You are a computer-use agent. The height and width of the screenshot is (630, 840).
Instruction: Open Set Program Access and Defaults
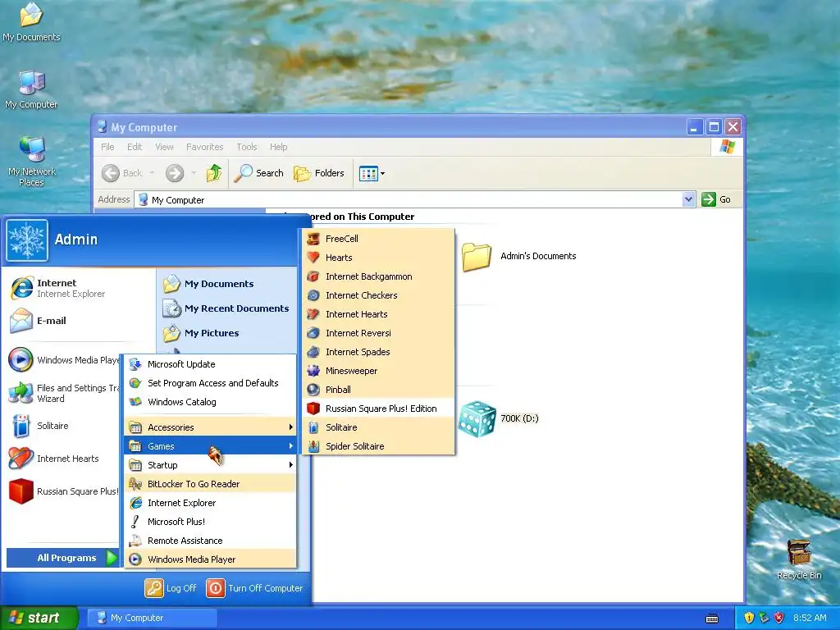(x=210, y=383)
